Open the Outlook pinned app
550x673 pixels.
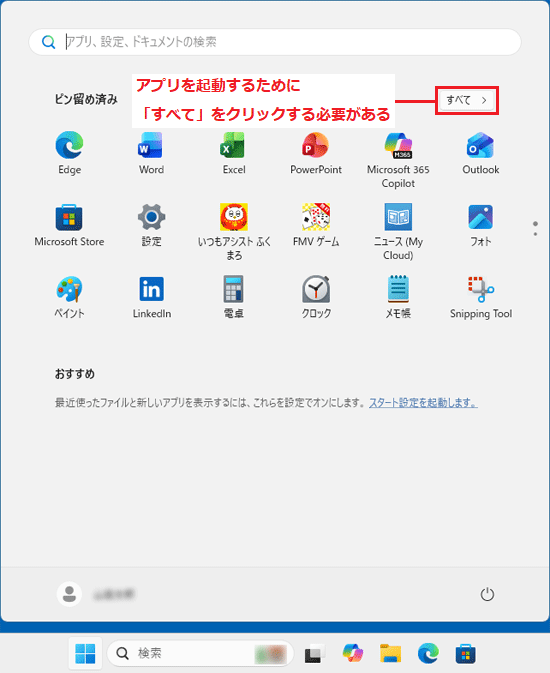click(x=480, y=153)
